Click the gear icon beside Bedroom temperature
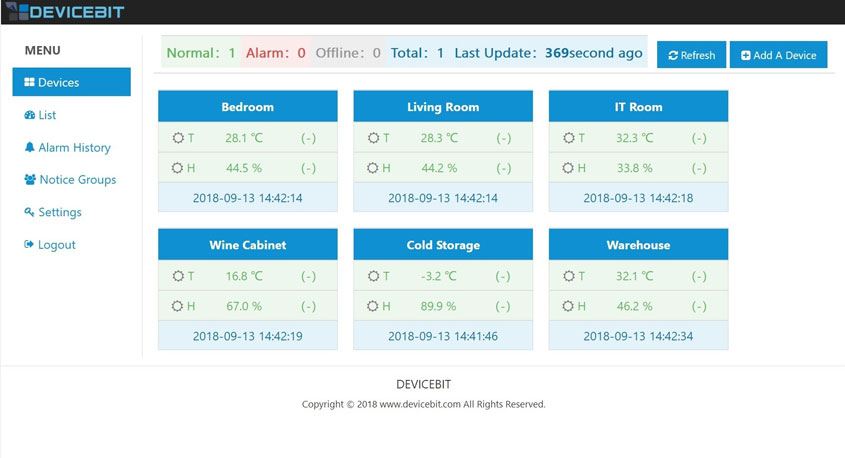This screenshot has height=458, width=845. coord(178,138)
